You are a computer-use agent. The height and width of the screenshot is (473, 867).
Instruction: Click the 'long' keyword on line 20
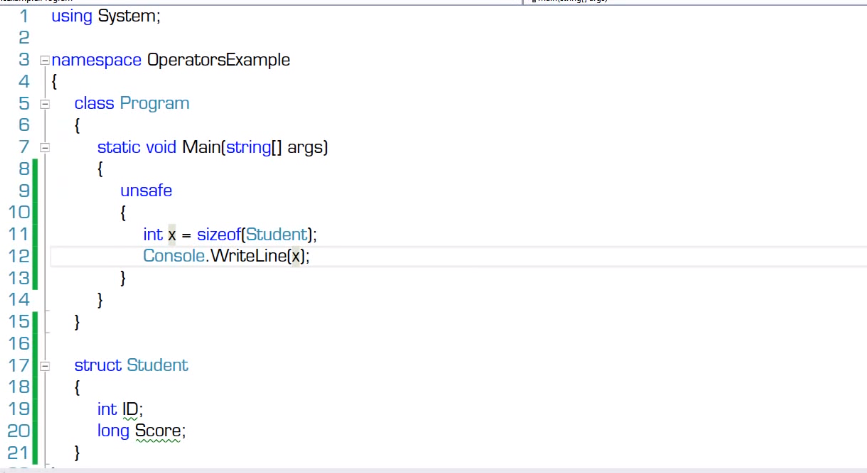click(x=113, y=431)
